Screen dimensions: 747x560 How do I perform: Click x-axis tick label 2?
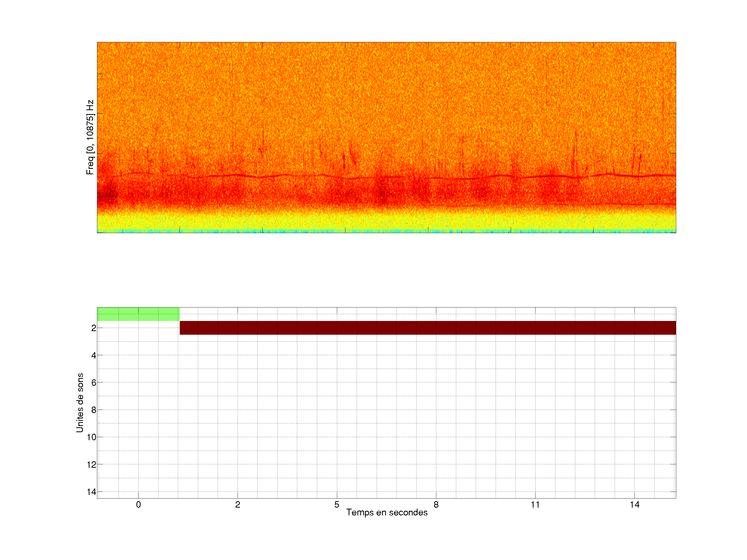click(238, 505)
